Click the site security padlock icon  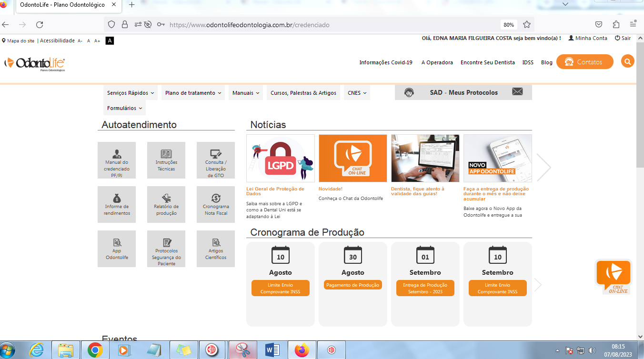(125, 25)
